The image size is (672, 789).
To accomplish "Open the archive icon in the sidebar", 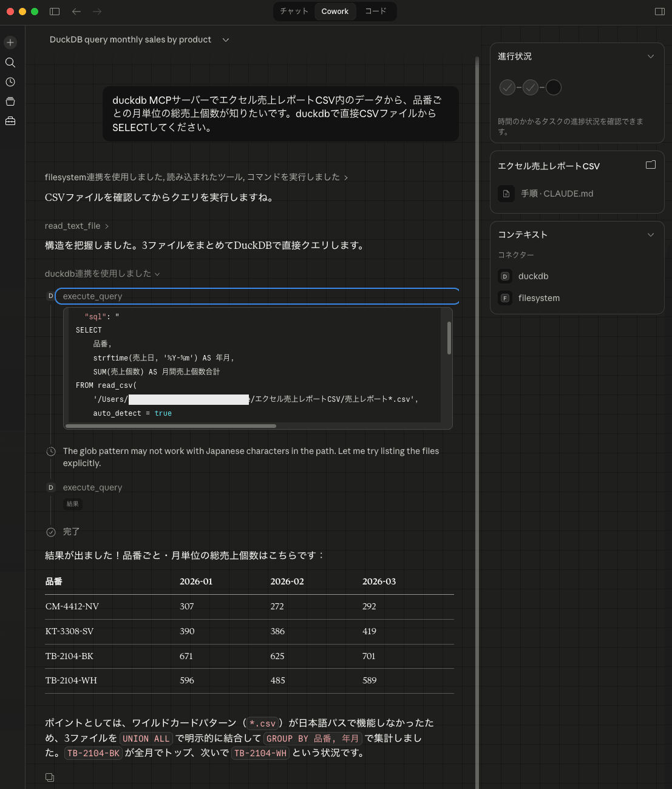I will click(x=10, y=101).
